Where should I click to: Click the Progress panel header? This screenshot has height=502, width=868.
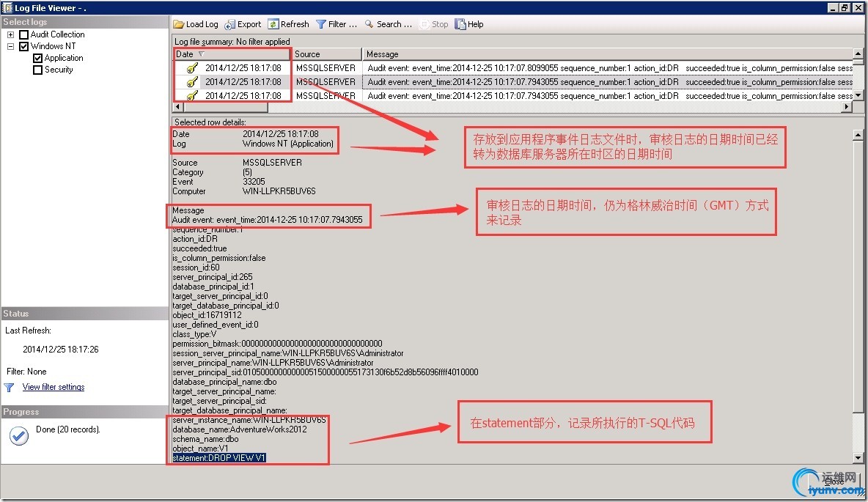[x=84, y=413]
